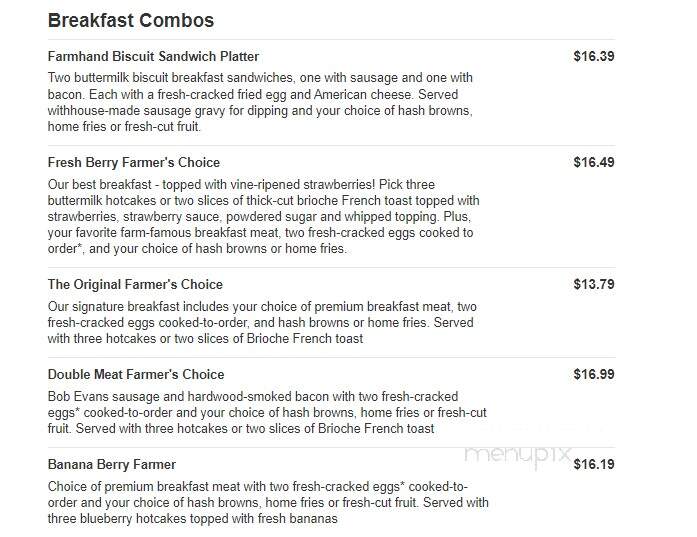This screenshot has width=697, height=537.
Task: Click text 'three blueberry hotcakes topped with fresh bananas'
Action: click(x=192, y=519)
